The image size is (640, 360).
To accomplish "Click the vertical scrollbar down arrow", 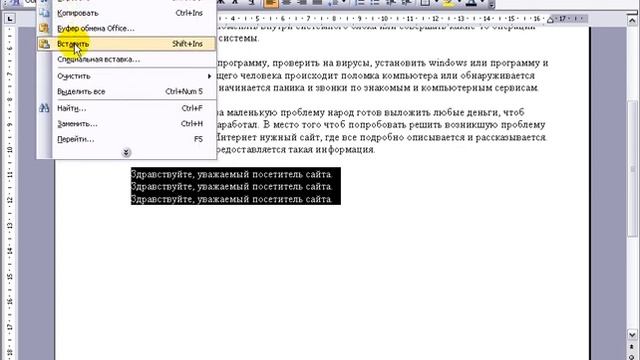I will pyautogui.click(x=632, y=335).
